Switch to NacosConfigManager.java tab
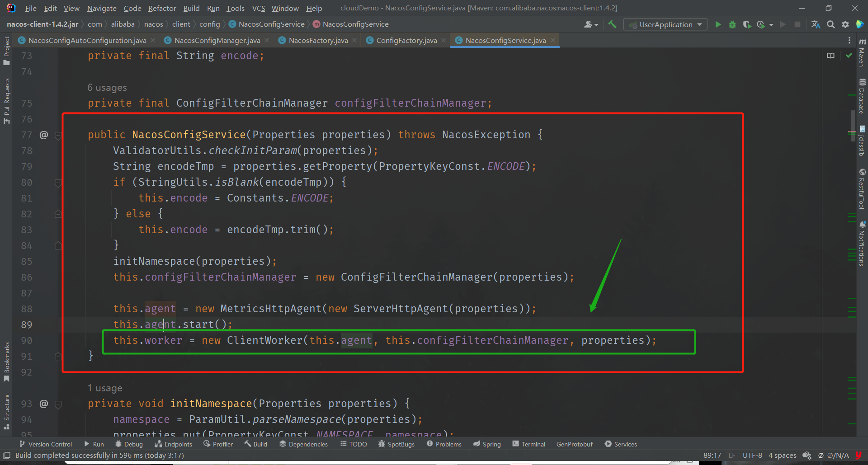 pyautogui.click(x=217, y=40)
